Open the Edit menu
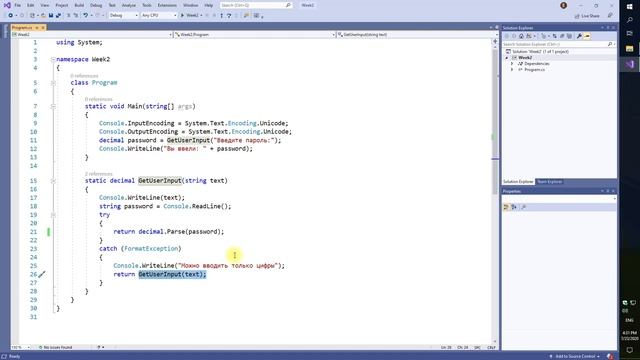The height and width of the screenshot is (360, 640). tap(31, 5)
